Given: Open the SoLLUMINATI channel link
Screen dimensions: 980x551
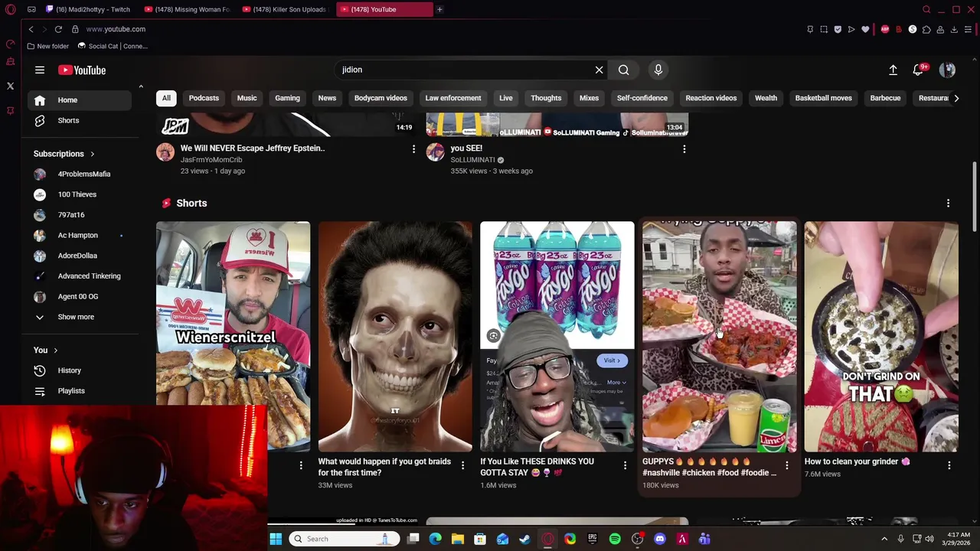Looking at the screenshot, I should [472, 160].
